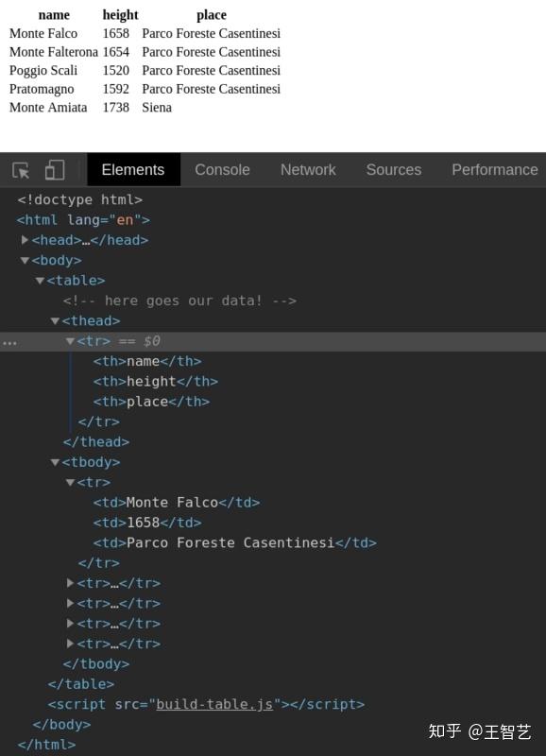
Task: Select the closing table tag
Action: click(x=81, y=684)
